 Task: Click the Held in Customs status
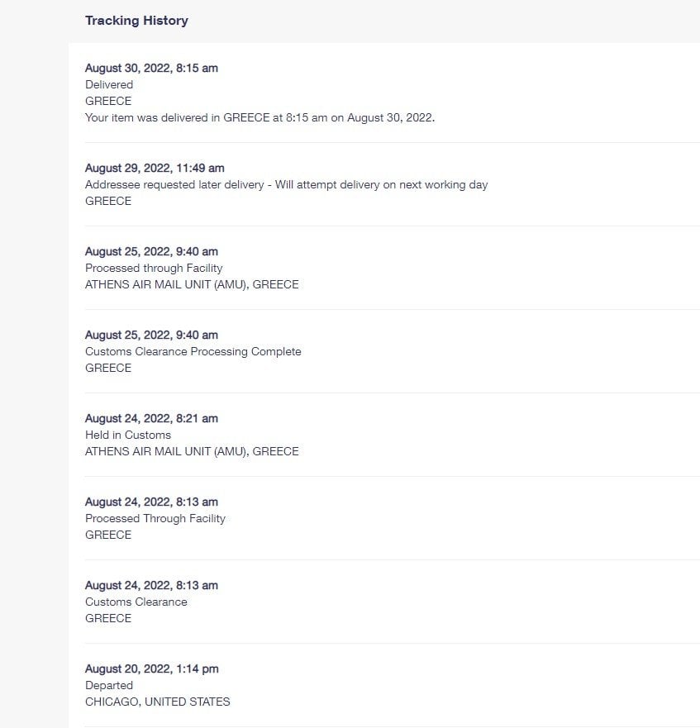[128, 435]
